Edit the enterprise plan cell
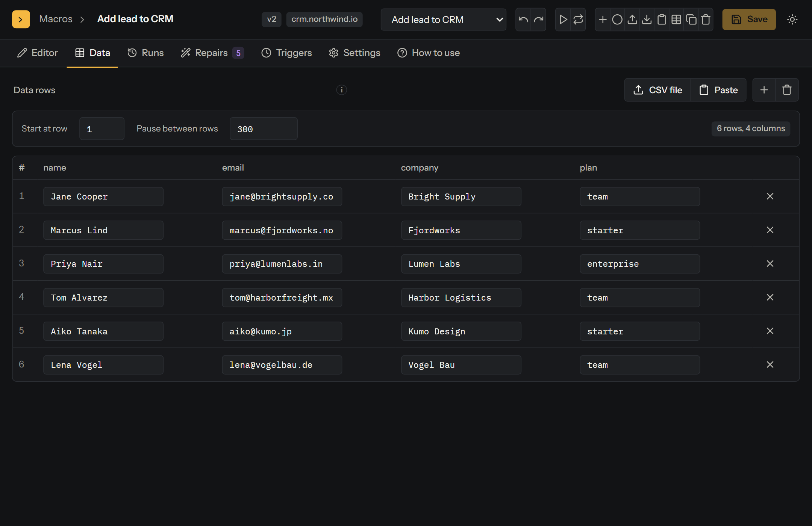812x526 pixels. [x=640, y=264]
